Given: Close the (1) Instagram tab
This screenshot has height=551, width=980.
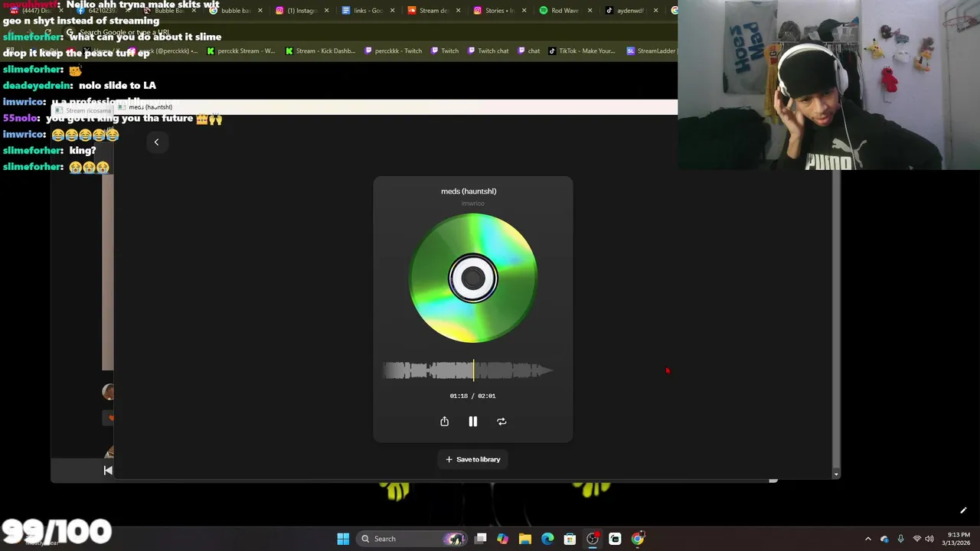Looking at the screenshot, I should (327, 11).
